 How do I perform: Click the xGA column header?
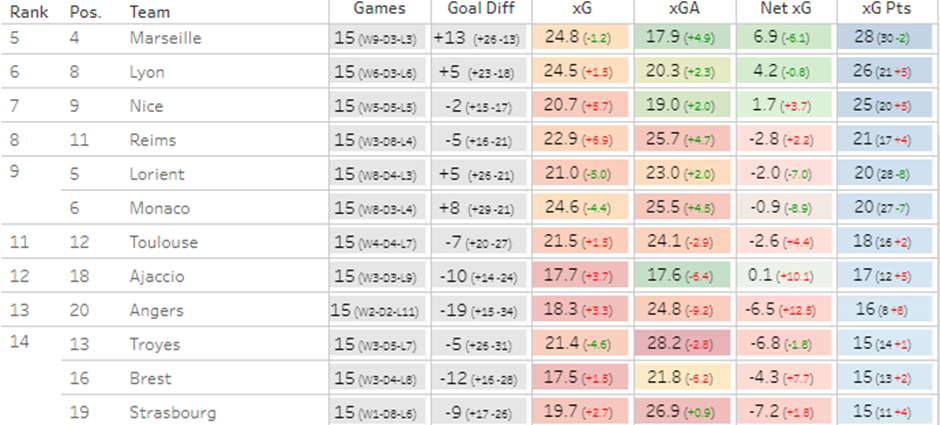coord(684,9)
